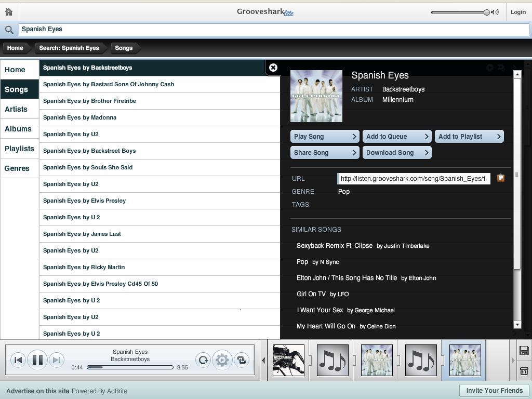Open Albums in the sidebar

coord(20,129)
